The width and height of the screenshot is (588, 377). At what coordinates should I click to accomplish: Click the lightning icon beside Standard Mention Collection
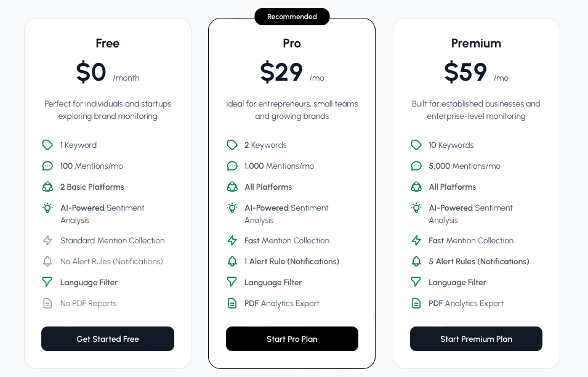click(x=47, y=240)
